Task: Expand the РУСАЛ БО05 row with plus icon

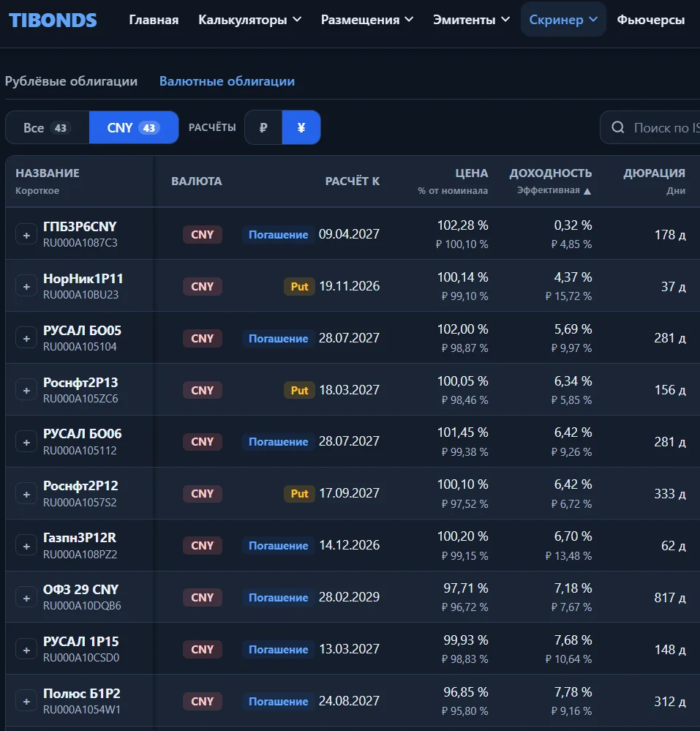Action: pos(26,339)
